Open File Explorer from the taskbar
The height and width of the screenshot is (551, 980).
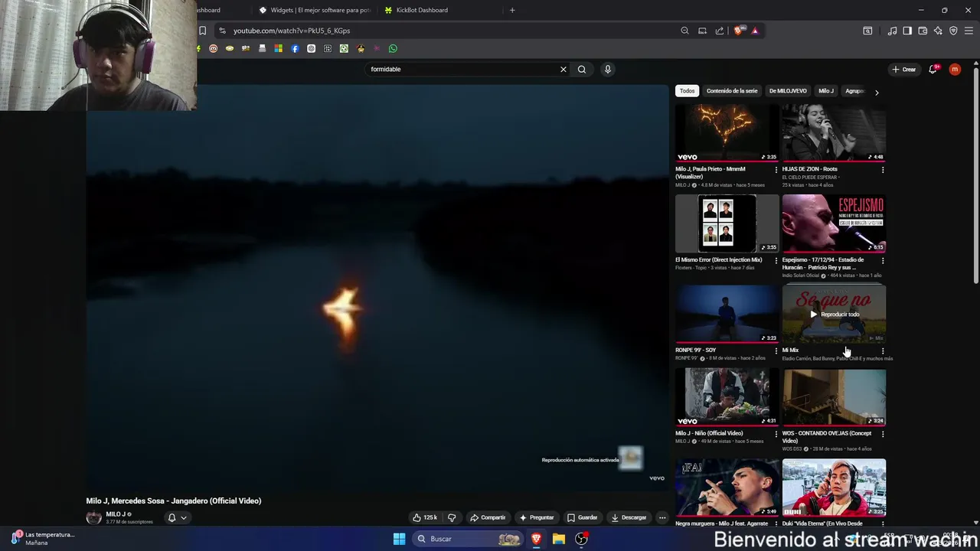pos(559,539)
